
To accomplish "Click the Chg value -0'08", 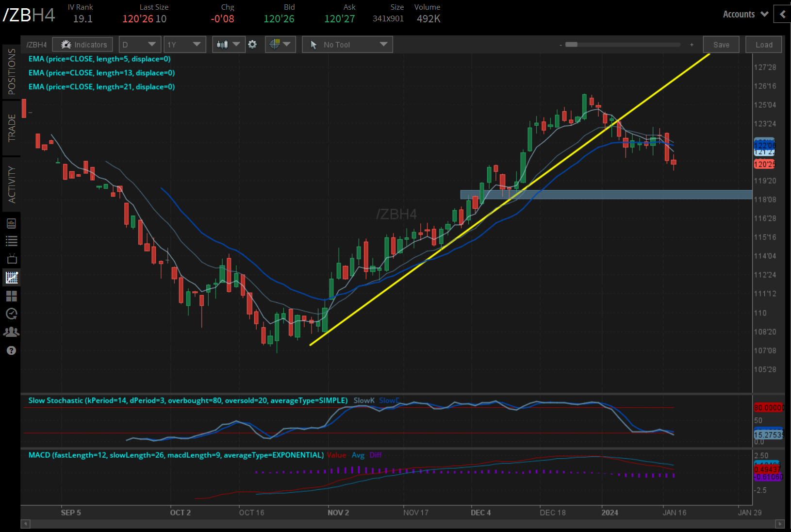I will 223,19.
